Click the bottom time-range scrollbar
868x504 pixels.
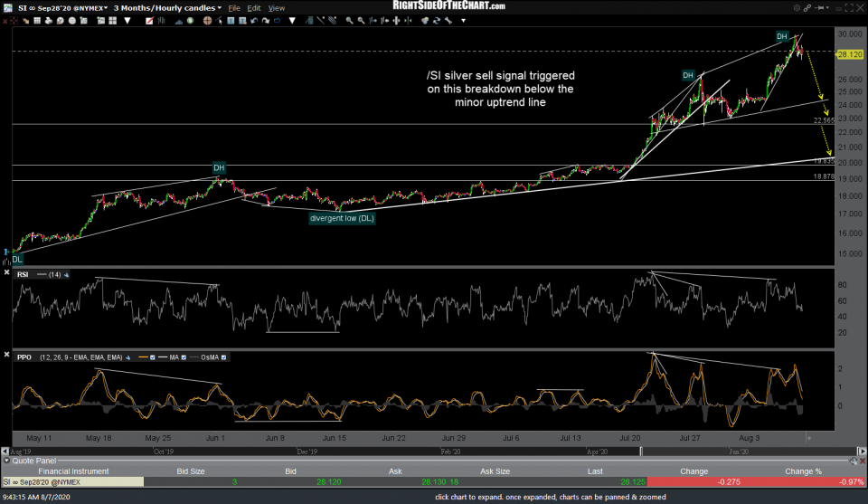[x=407, y=449]
